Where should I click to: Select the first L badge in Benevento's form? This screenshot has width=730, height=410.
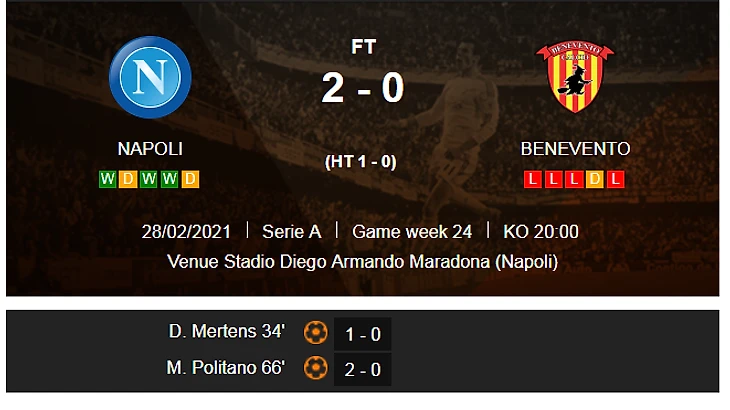533,180
